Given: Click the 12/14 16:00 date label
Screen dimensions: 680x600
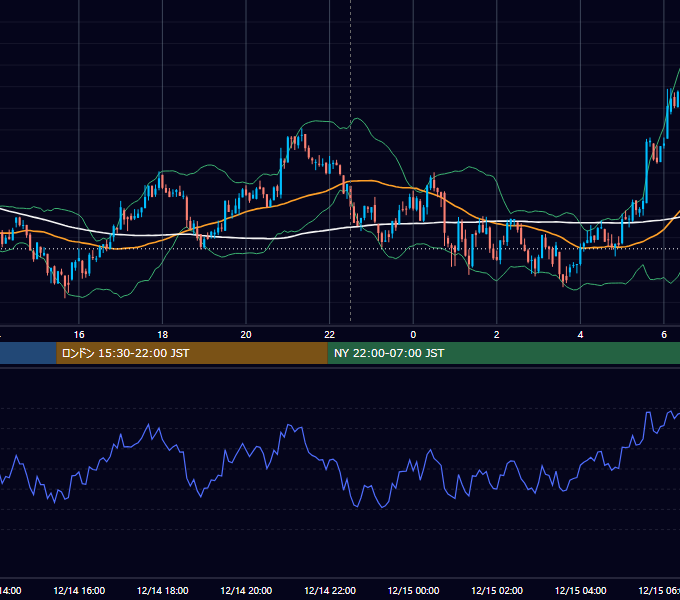Looking at the screenshot, I should (x=79, y=590).
